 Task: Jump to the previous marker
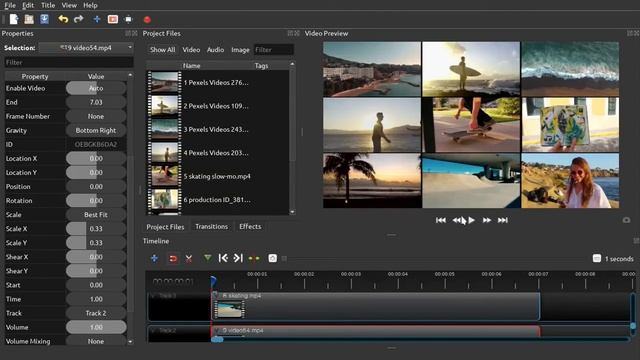pyautogui.click(x=223, y=258)
